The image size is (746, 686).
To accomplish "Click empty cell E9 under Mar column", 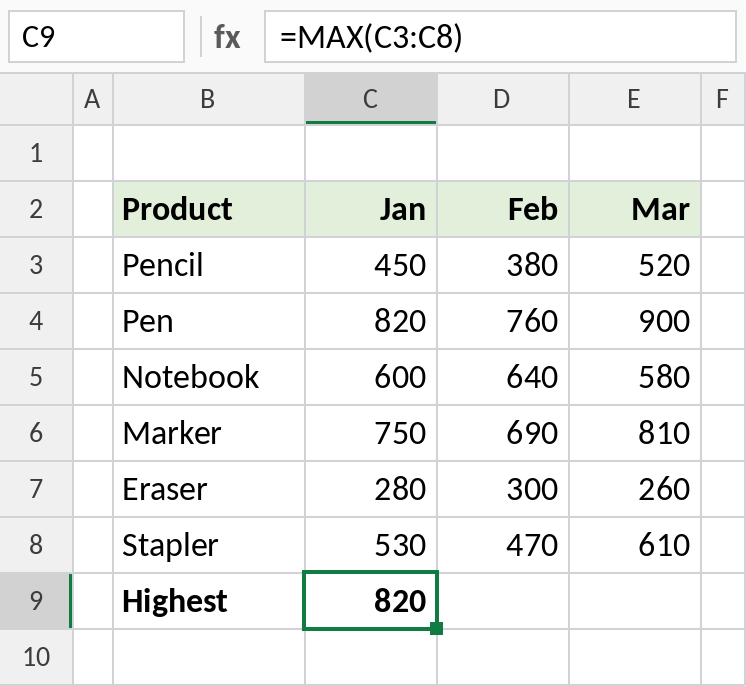I will pos(635,601).
